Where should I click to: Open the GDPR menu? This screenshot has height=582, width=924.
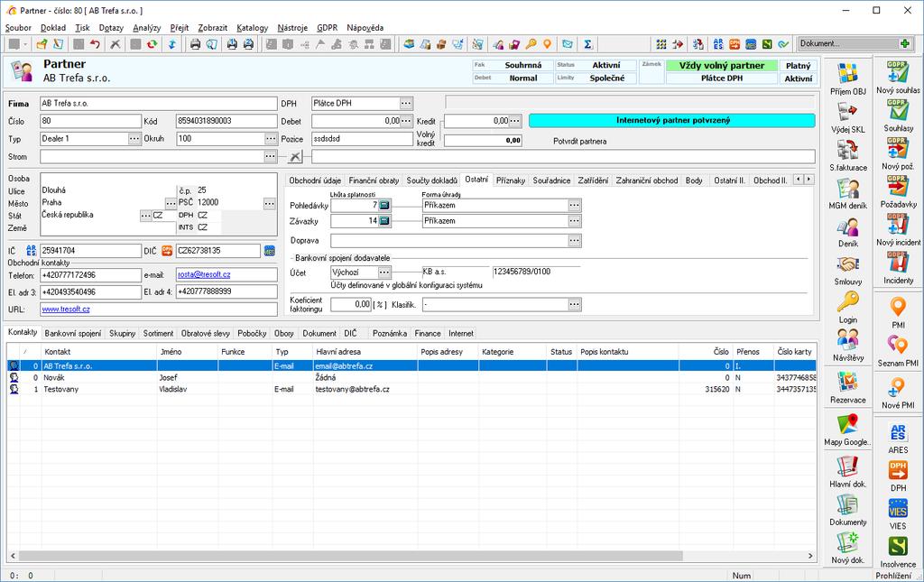click(x=327, y=28)
